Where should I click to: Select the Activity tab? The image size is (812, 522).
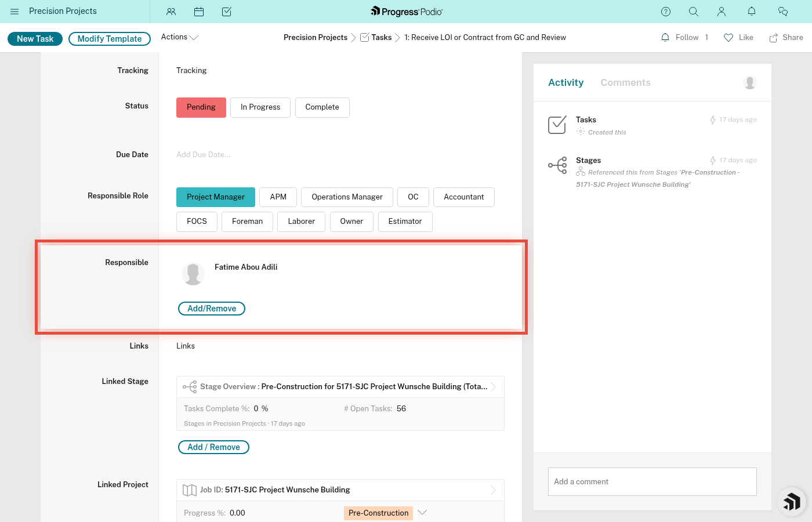[565, 82]
